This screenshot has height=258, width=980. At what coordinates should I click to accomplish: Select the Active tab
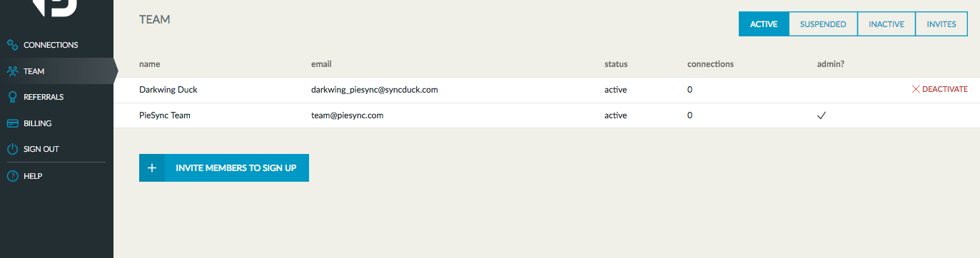coord(764,24)
